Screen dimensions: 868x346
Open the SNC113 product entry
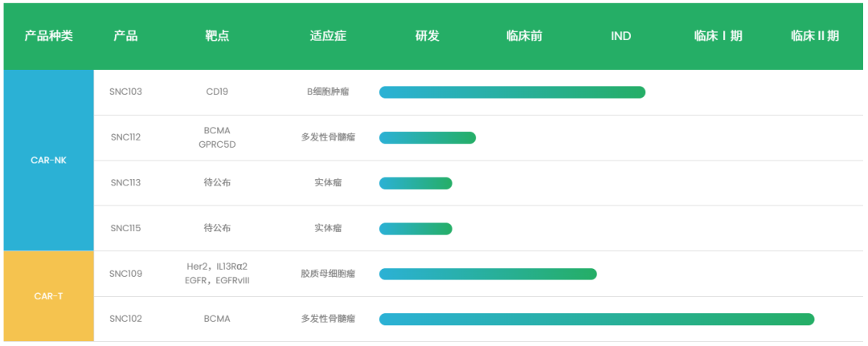point(125,183)
